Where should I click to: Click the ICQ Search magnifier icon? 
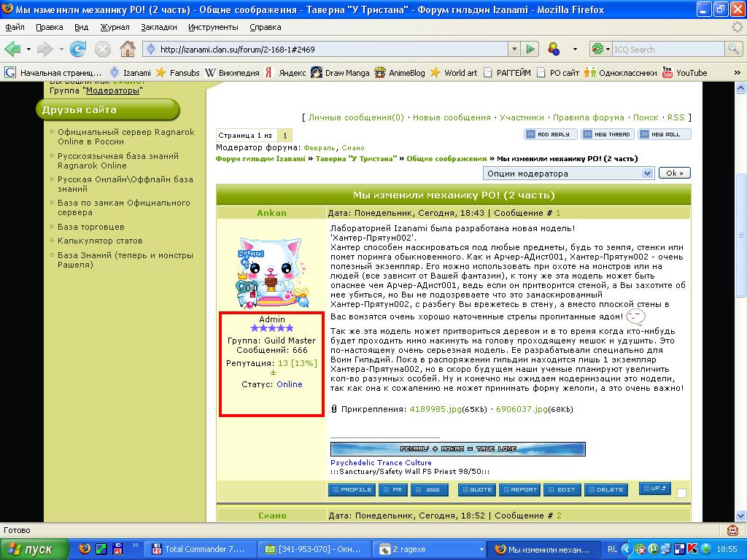(733, 50)
